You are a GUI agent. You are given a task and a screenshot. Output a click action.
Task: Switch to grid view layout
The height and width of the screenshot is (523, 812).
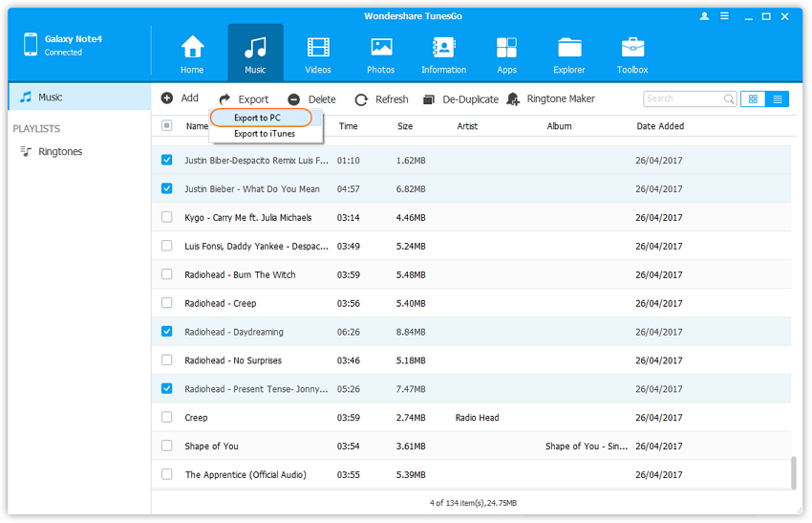pos(753,99)
